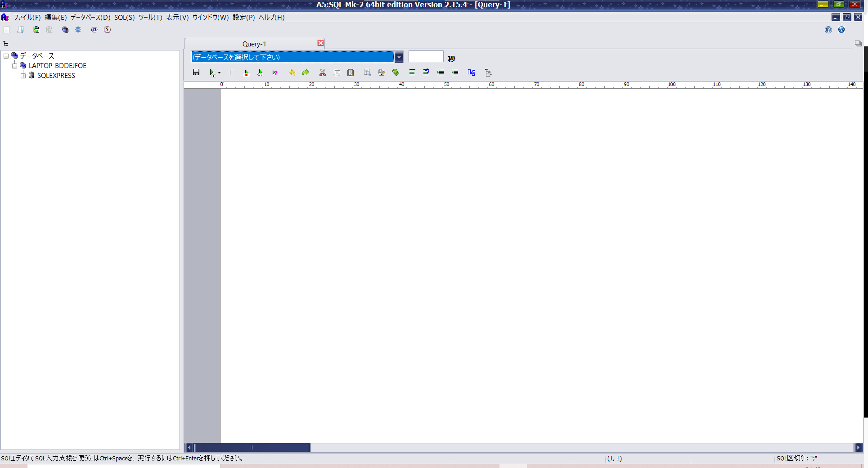868x468 pixels.
Task: Collapse the LAPTOP-BDDEJFOE tree node
Action: [x=14, y=66]
